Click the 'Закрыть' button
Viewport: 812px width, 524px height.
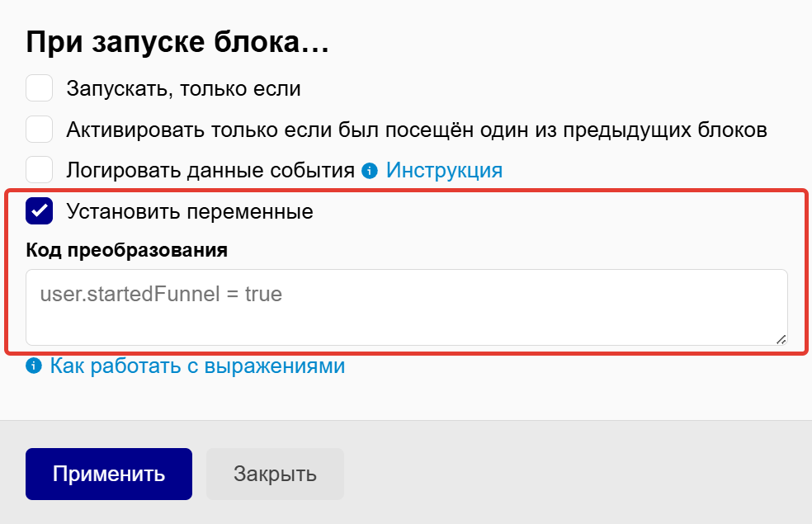275,474
